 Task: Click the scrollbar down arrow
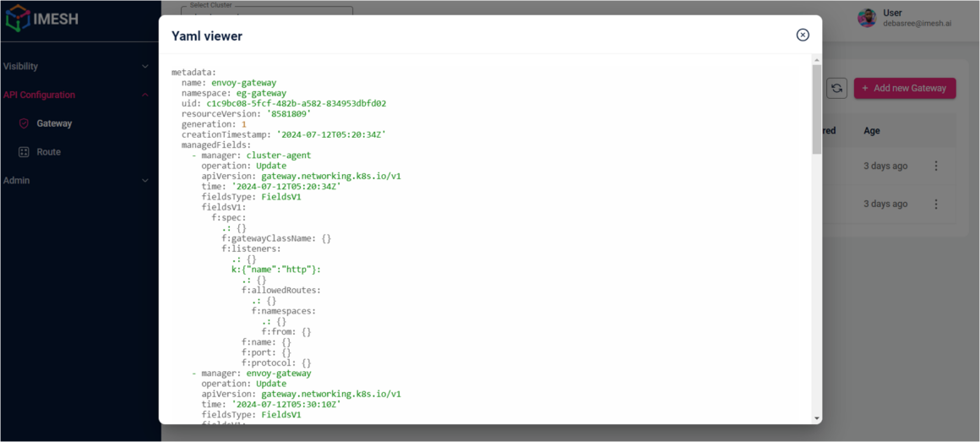tap(816, 417)
